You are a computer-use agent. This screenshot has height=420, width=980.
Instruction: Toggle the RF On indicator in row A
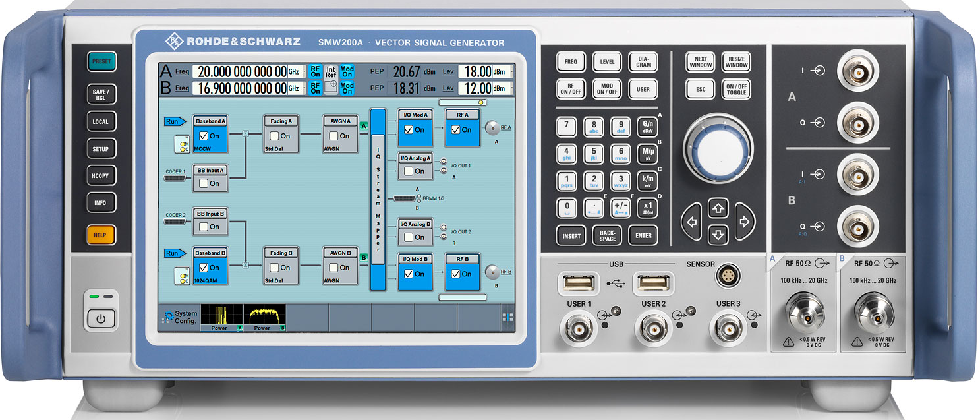click(316, 71)
